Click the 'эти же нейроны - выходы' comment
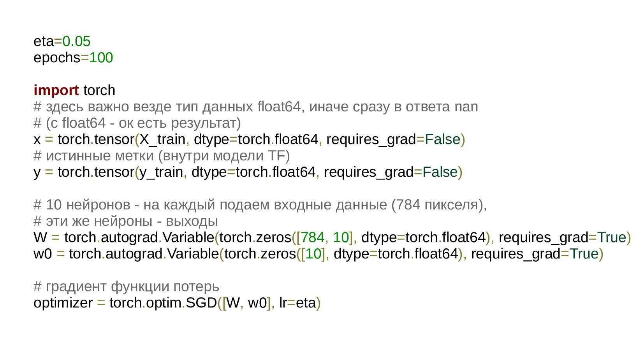Screen dimensions: 644x362 click(126, 221)
